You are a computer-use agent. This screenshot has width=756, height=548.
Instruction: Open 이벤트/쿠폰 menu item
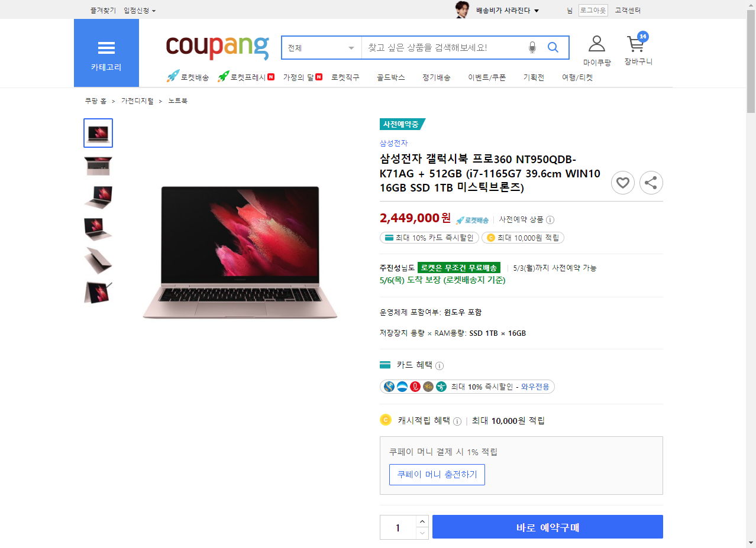[487, 77]
